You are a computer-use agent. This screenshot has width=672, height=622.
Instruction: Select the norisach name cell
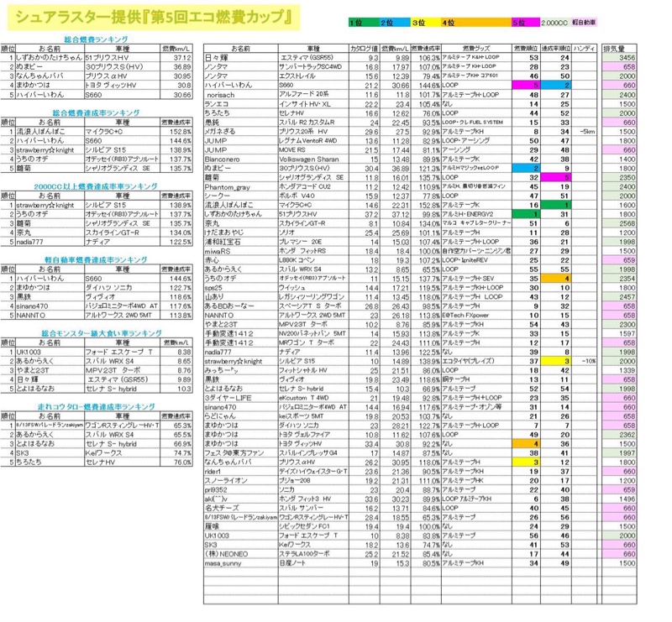pyautogui.click(x=241, y=95)
